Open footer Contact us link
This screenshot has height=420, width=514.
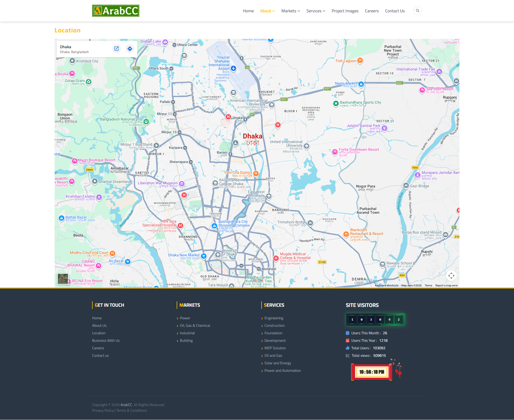point(100,356)
